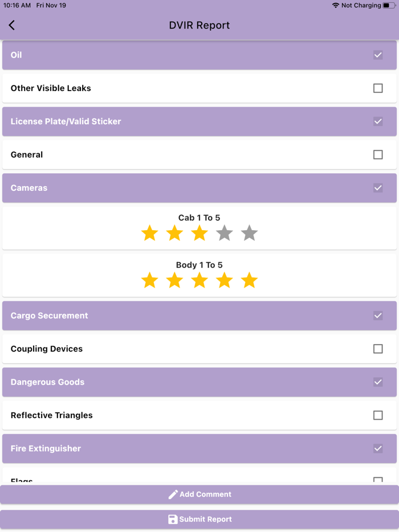Give Cab rating four stars
Screen dimensions: 399x532
point(224,233)
